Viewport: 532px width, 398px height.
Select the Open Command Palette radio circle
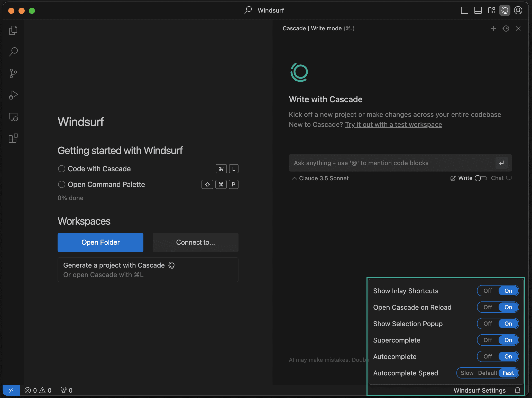coord(61,184)
